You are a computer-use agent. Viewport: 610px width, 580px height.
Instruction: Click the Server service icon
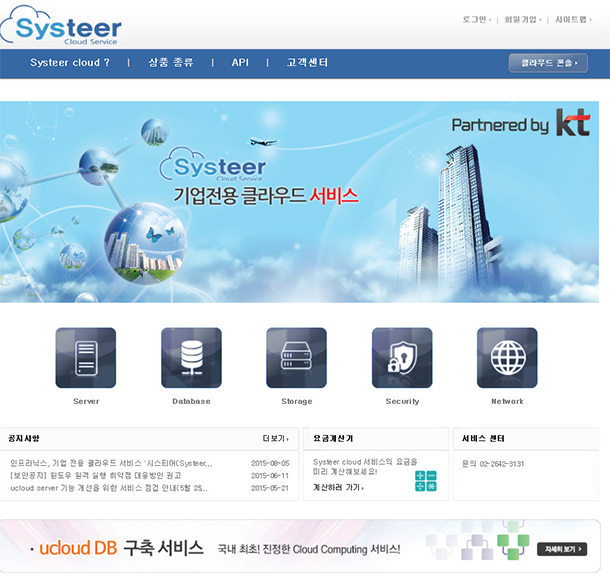pos(86,358)
